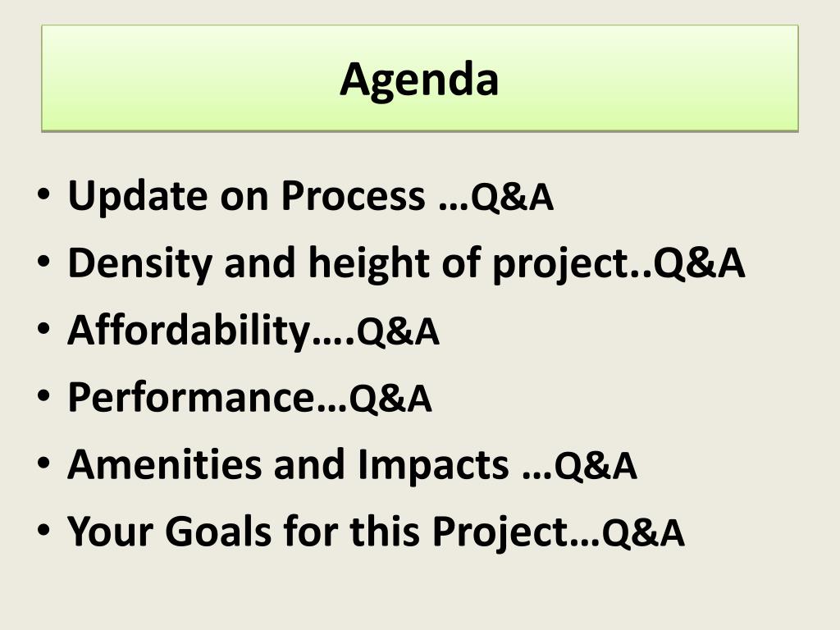Click the bullet dot before Affordability

44,328
